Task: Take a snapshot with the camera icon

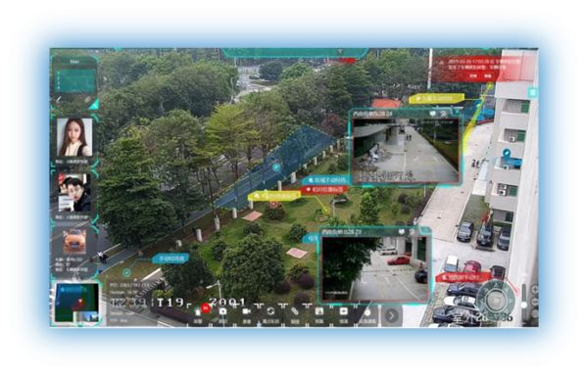Action: coord(222,311)
